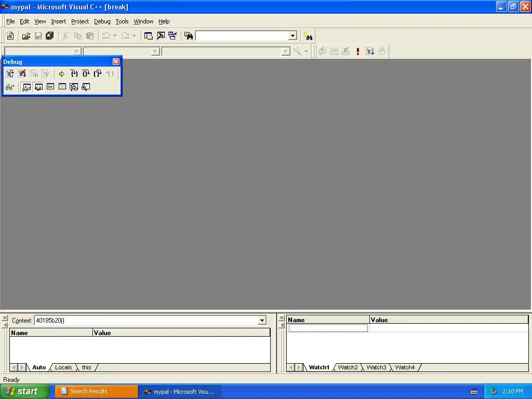
Task: Click the Context field showing 40185b20()
Action: [146, 320]
